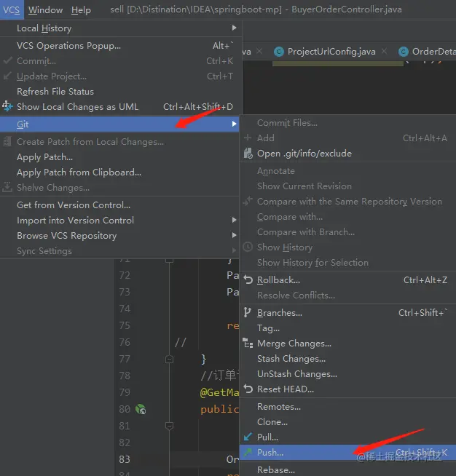Open Branches... dialog
This screenshot has width=456, height=476.
pyautogui.click(x=348, y=313)
